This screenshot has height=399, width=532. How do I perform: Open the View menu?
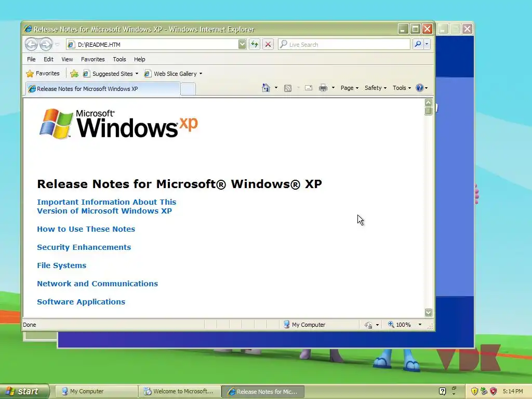pos(67,59)
